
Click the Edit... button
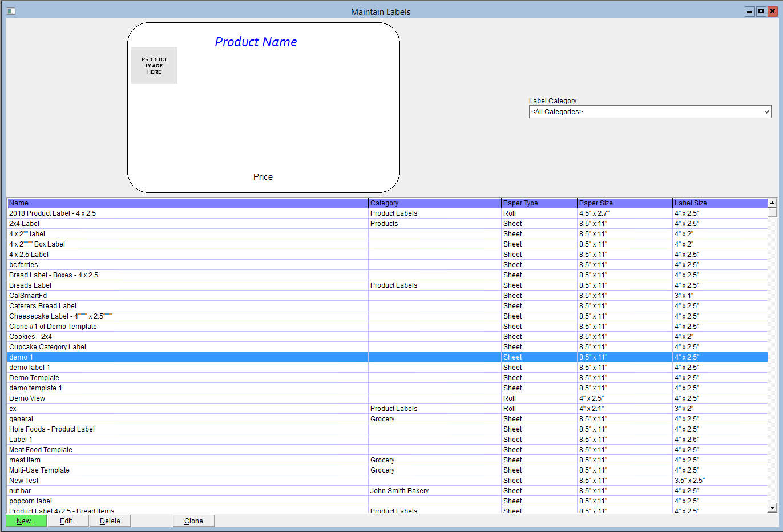point(68,521)
